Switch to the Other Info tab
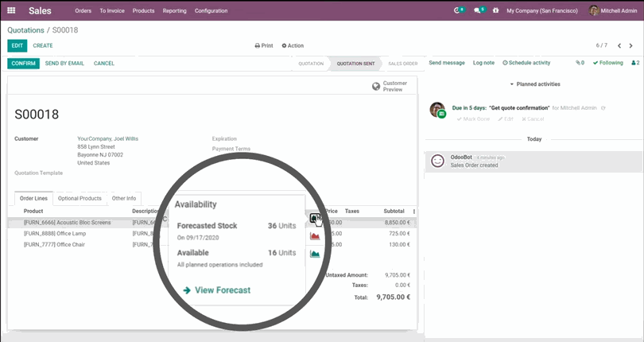The height and width of the screenshot is (342, 644). (123, 198)
